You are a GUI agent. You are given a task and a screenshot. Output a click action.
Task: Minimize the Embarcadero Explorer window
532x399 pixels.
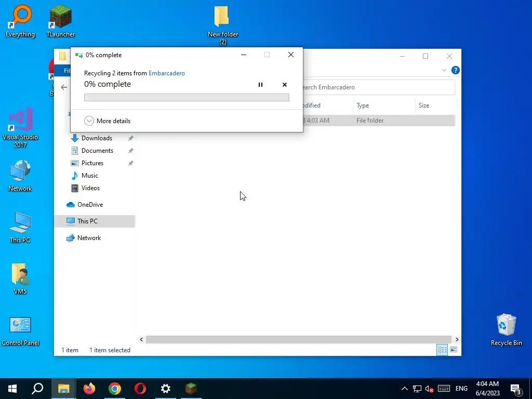[x=402, y=56]
